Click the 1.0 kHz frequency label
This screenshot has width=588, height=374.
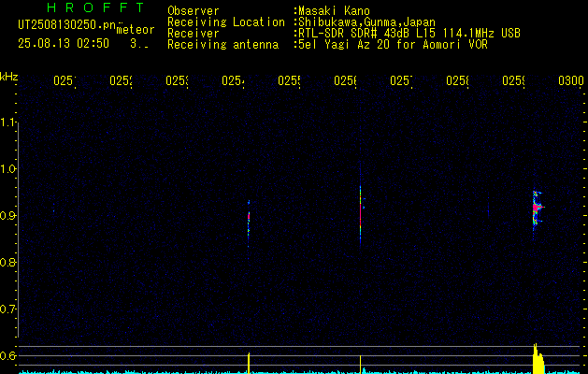tap(8, 169)
